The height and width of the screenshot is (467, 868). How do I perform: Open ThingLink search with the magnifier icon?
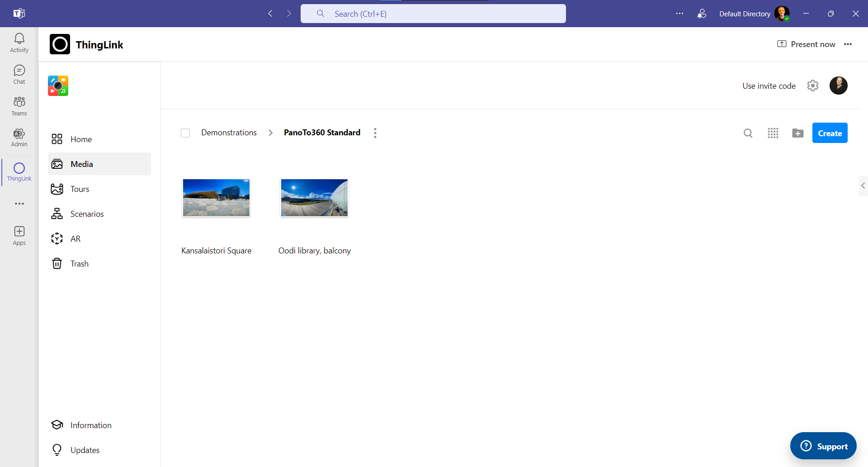[748, 133]
